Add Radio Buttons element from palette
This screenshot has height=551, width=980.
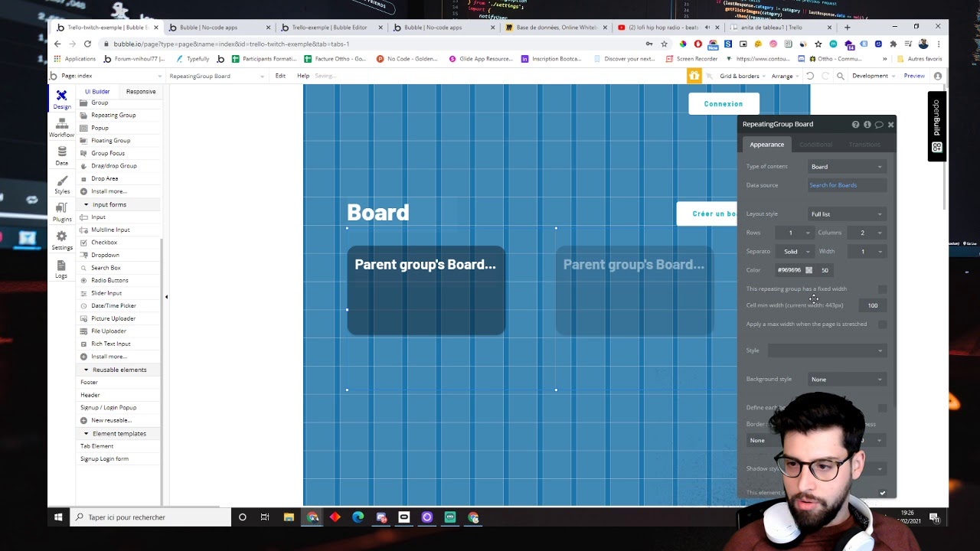pos(109,280)
